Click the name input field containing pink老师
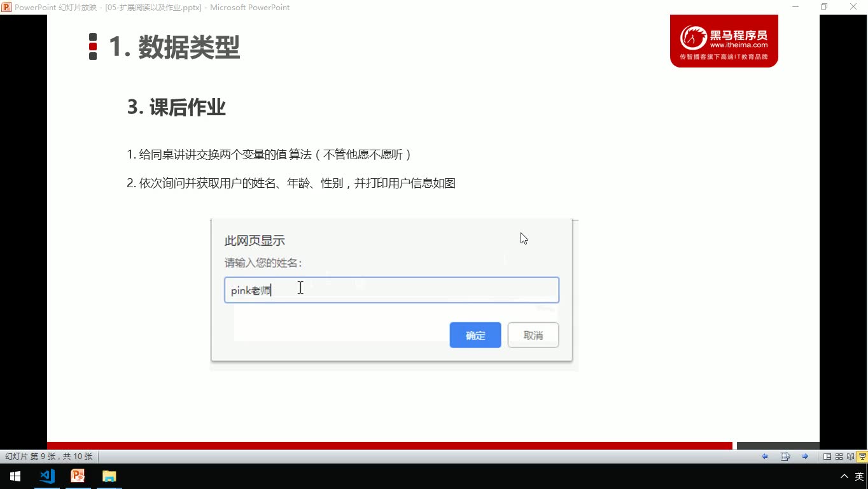This screenshot has width=868, height=489. tap(391, 290)
